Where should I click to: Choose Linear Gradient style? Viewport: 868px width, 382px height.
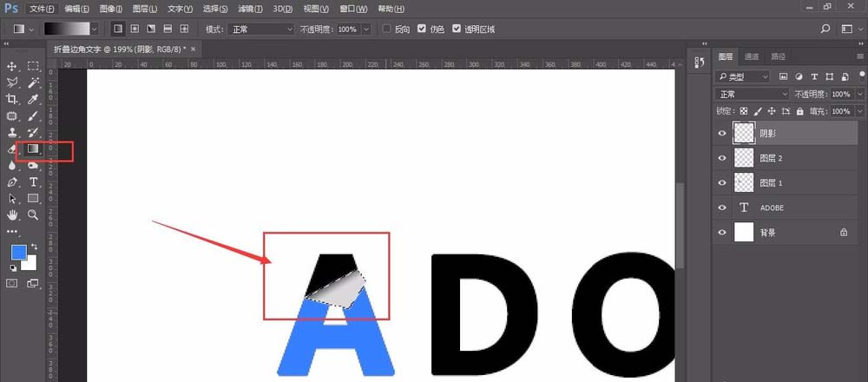[x=118, y=29]
